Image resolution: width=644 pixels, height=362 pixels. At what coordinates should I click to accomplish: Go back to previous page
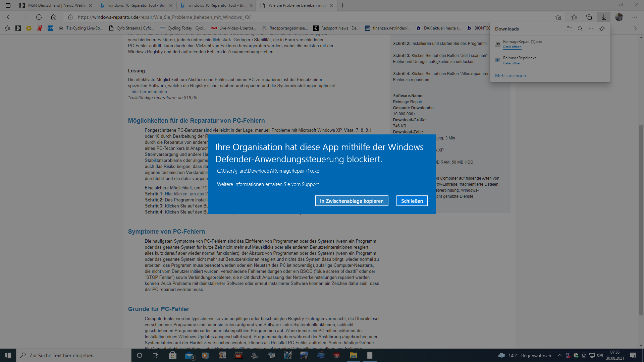pos(9,17)
